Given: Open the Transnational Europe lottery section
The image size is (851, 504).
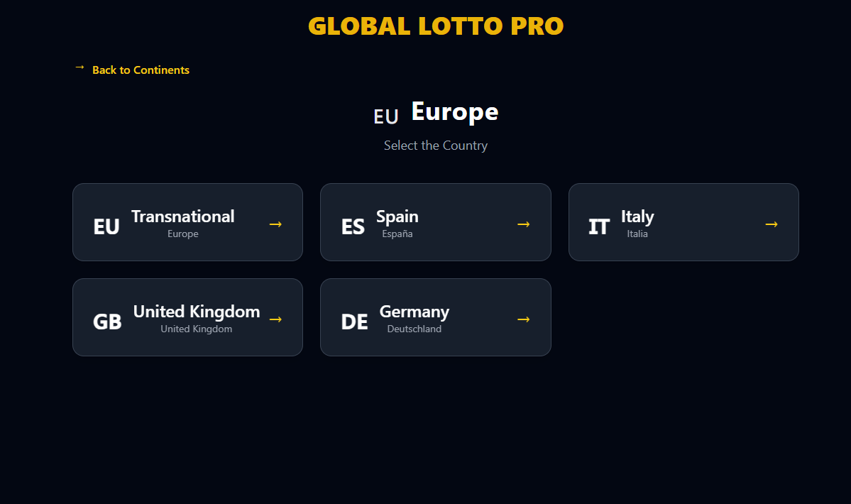Looking at the screenshot, I should coord(187,221).
